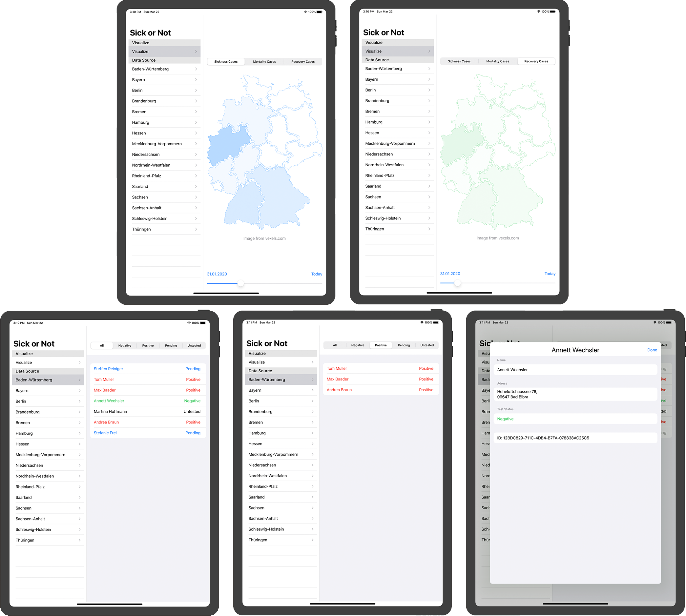686x616 pixels.
Task: Open Hamburg chevron in all-patients list sidebar
Action: 80,433
